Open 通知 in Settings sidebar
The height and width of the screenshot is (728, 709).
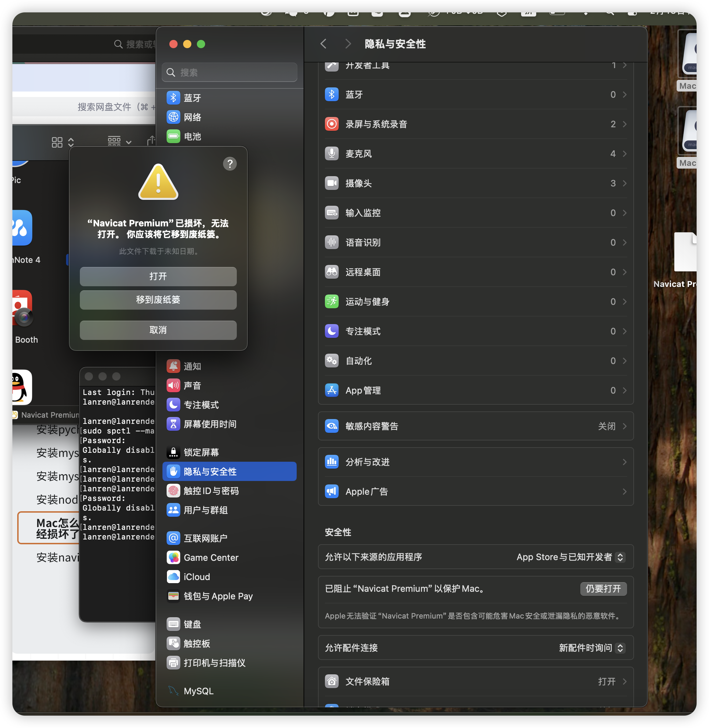229,366
